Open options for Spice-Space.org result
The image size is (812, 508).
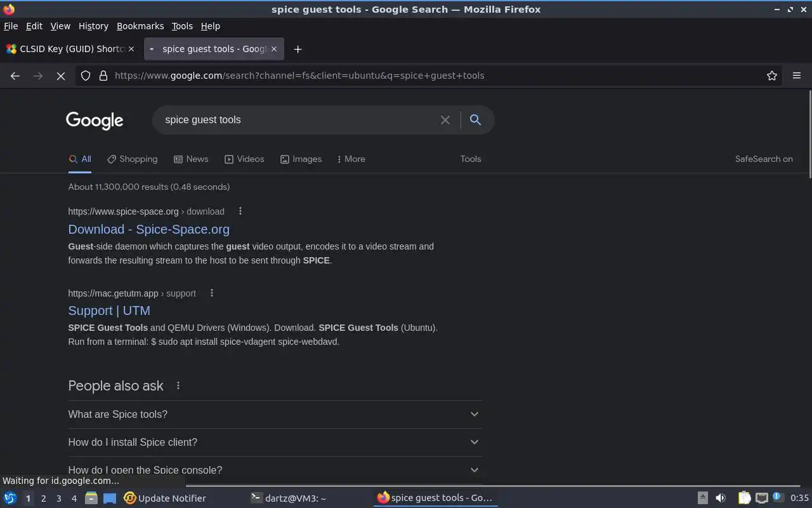(x=240, y=211)
